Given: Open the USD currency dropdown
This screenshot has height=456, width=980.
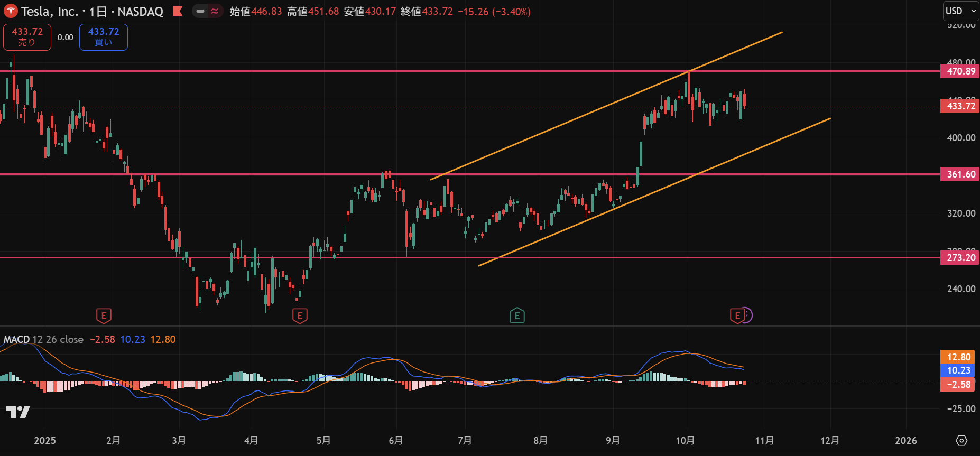Looking at the screenshot, I should [960, 11].
